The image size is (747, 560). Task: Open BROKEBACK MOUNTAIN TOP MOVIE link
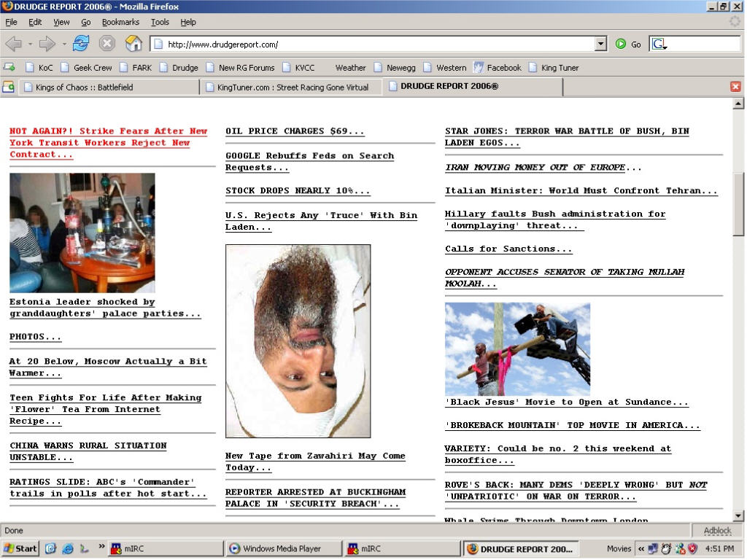click(572, 425)
